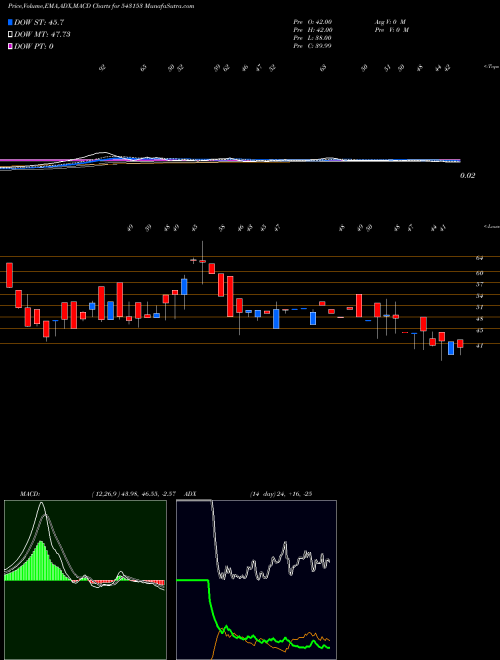Click the 'Pre O: 42.00' open value
The height and width of the screenshot is (660, 500).
point(313,22)
